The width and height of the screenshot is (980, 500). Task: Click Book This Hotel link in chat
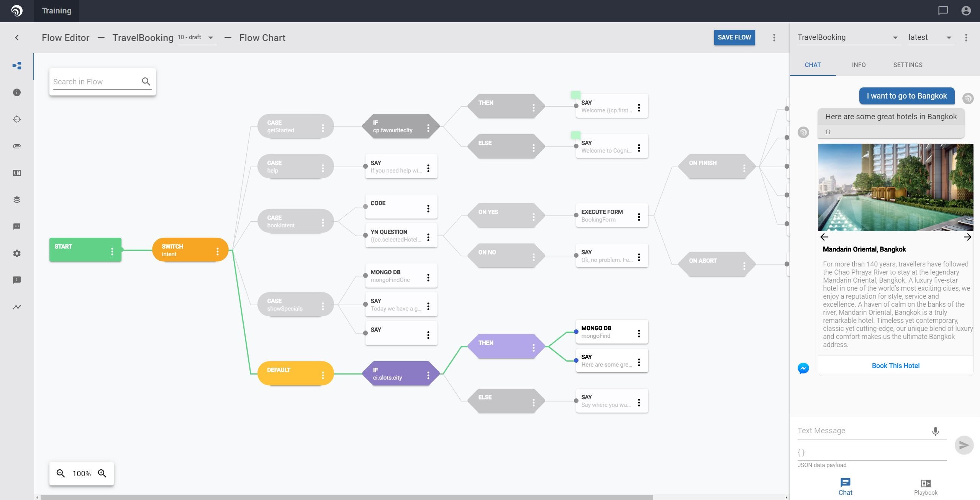895,365
